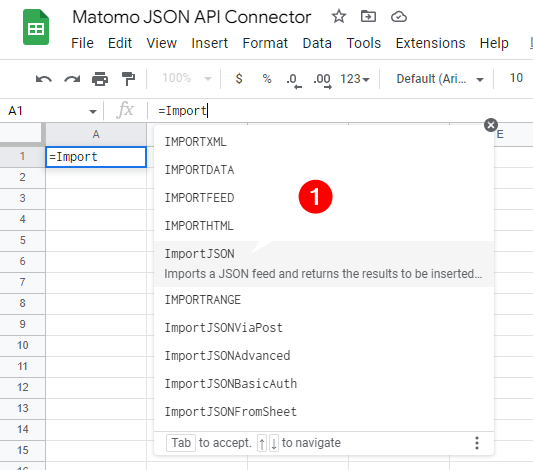Click in the formula bar input
This screenshot has width=533, height=470.
pyautogui.click(x=340, y=111)
